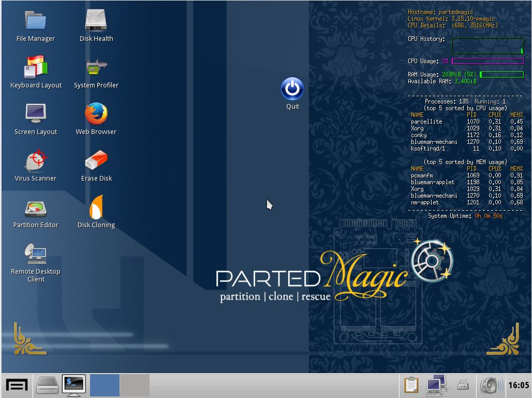Click the 16:05 clock in the taskbar

(519, 386)
